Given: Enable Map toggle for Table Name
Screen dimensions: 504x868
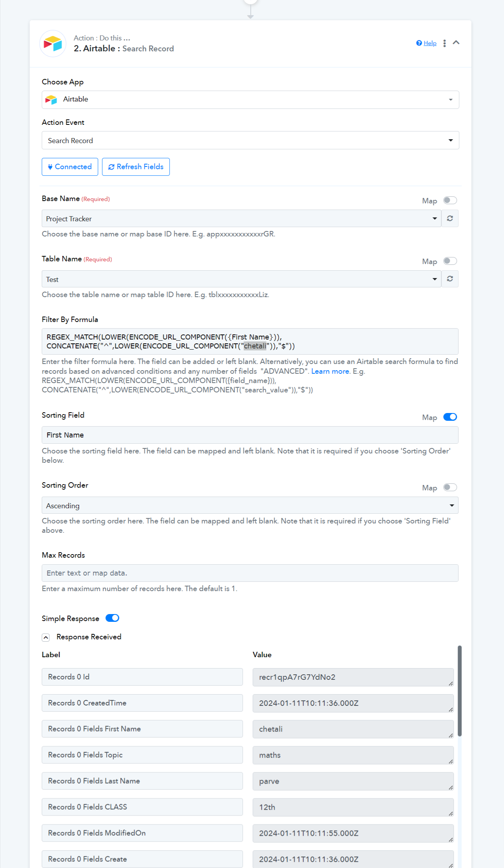Looking at the screenshot, I should point(450,261).
